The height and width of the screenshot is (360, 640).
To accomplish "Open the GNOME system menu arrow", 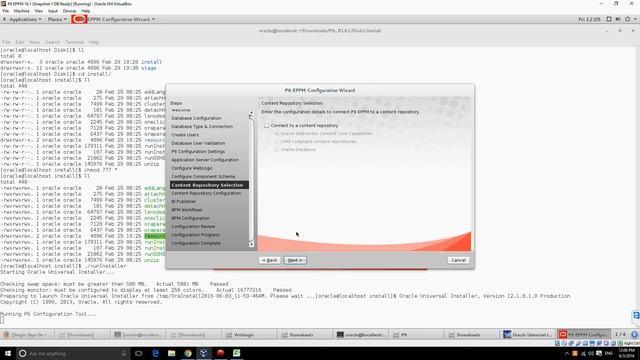I will (x=635, y=20).
